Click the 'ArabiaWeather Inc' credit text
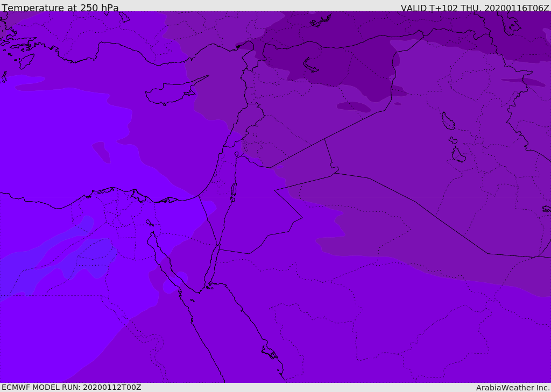 click(x=513, y=388)
